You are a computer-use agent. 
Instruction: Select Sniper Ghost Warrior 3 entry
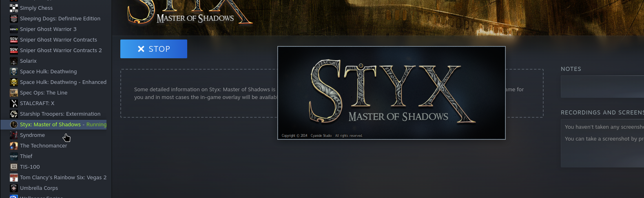click(x=53, y=29)
